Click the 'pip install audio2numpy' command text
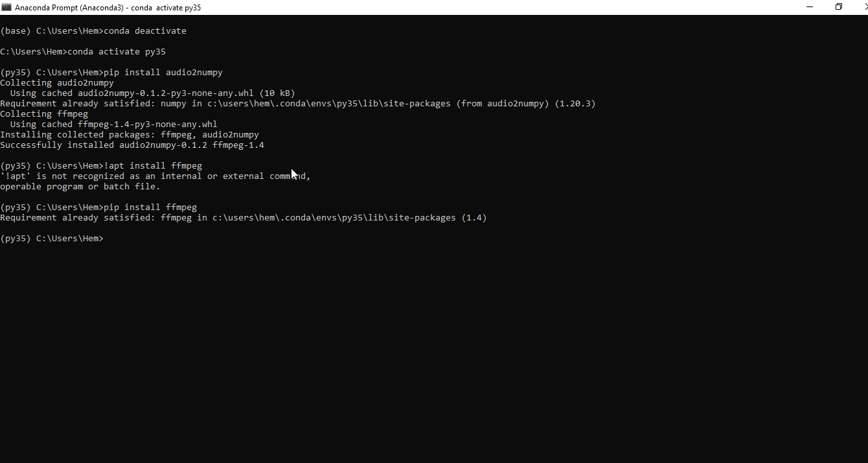Image resolution: width=868 pixels, height=463 pixels. tap(163, 72)
